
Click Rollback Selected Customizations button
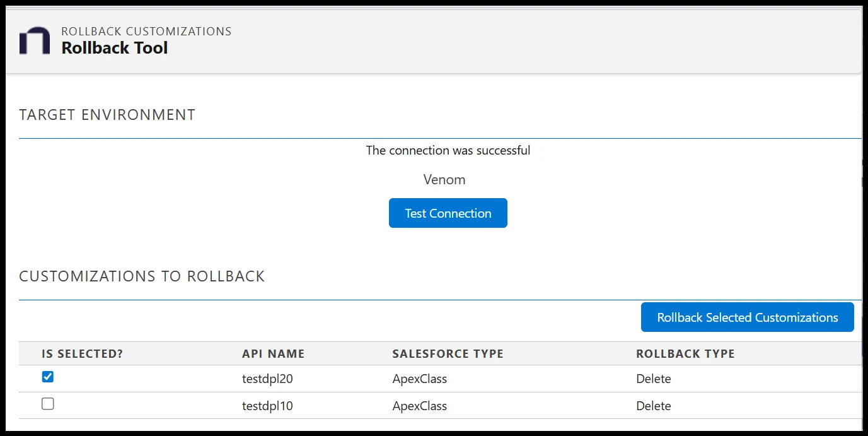747,317
